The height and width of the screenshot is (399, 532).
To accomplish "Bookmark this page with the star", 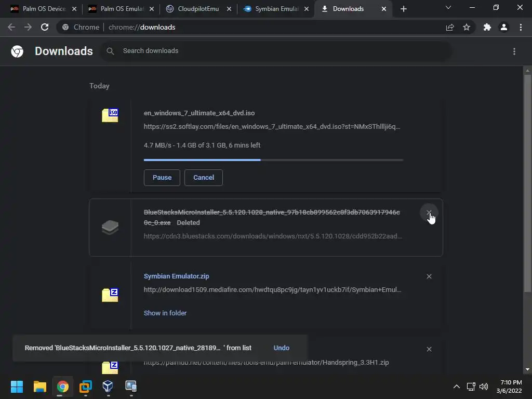I will [x=467, y=27].
